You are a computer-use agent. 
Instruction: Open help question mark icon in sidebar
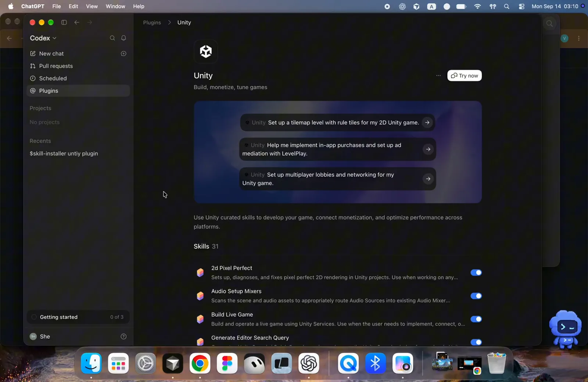click(x=123, y=336)
